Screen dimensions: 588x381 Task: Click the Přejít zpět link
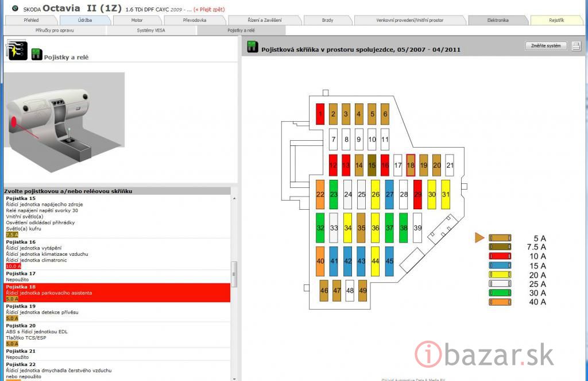[x=210, y=10]
